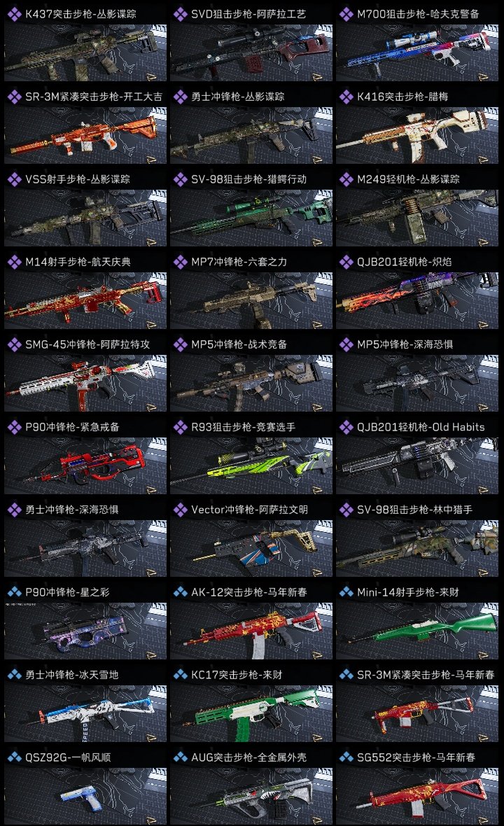
Task: Open the QJB201轻机枪-炽焰 weapon preview
Action: (x=417, y=301)
